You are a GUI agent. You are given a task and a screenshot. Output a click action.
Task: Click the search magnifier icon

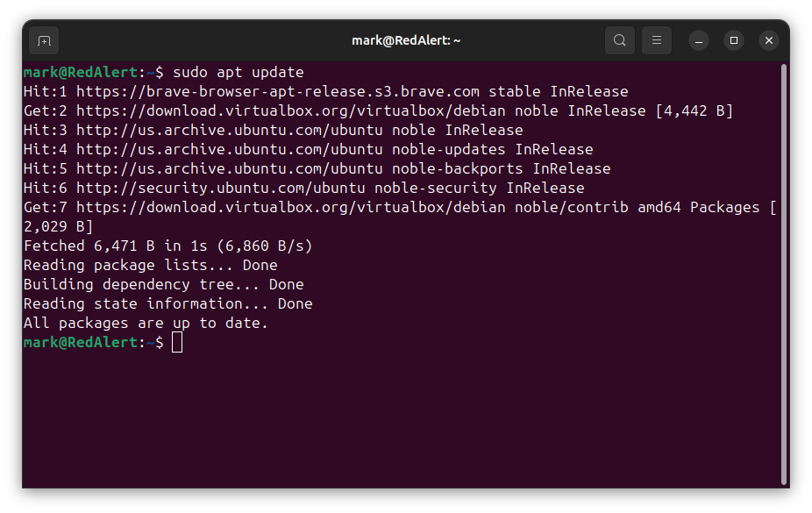pyautogui.click(x=619, y=40)
